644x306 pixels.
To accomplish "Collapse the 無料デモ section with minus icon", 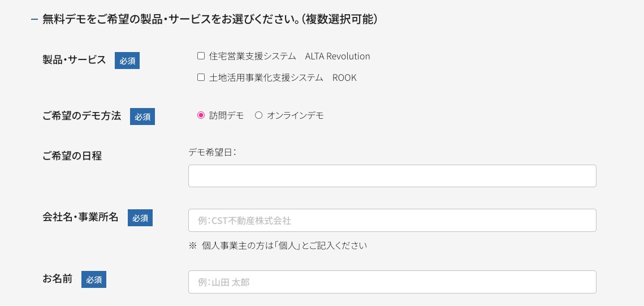I will pyautogui.click(x=34, y=20).
